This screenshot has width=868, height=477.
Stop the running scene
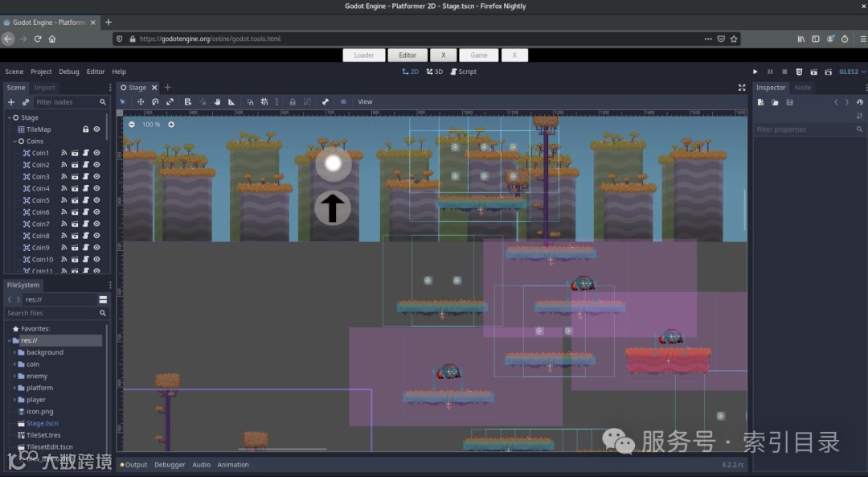tap(784, 72)
